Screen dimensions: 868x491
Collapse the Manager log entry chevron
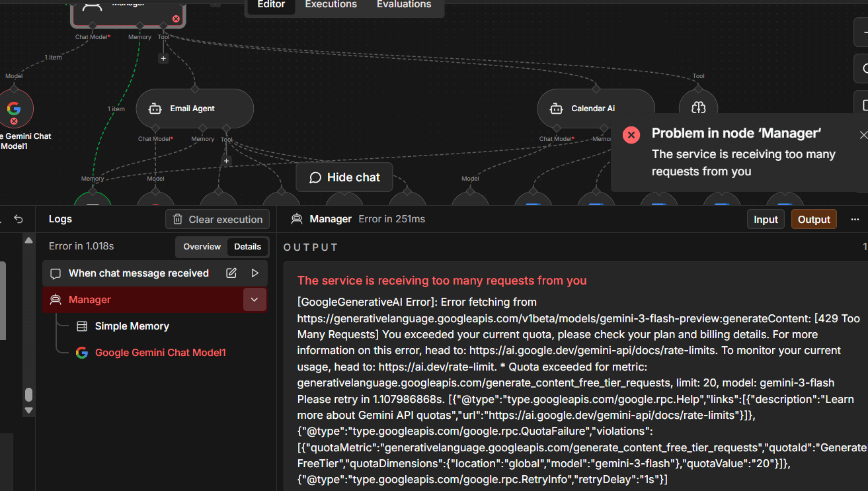coord(255,300)
